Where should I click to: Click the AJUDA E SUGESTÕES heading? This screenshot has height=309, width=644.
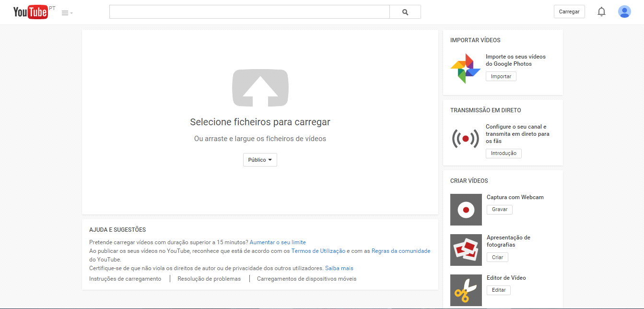click(117, 230)
